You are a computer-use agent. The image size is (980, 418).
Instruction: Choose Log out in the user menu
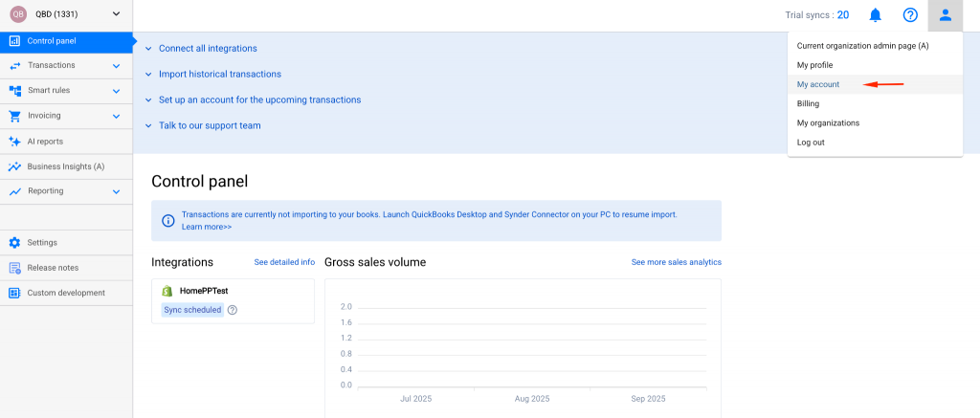pos(811,143)
